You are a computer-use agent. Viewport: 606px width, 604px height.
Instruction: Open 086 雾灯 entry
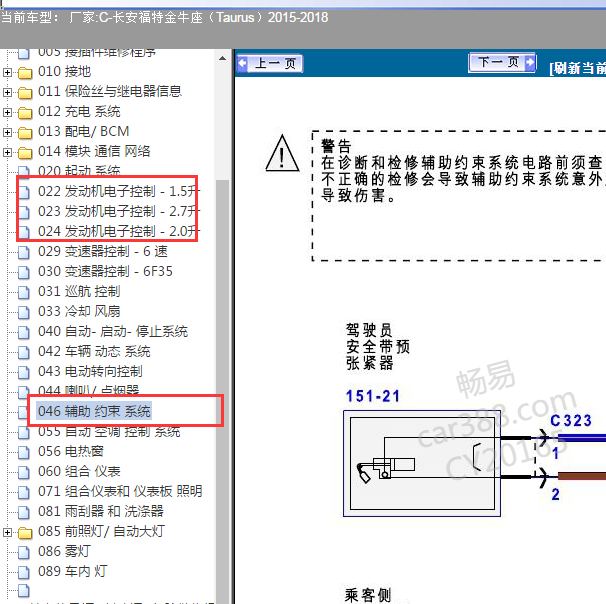64,552
